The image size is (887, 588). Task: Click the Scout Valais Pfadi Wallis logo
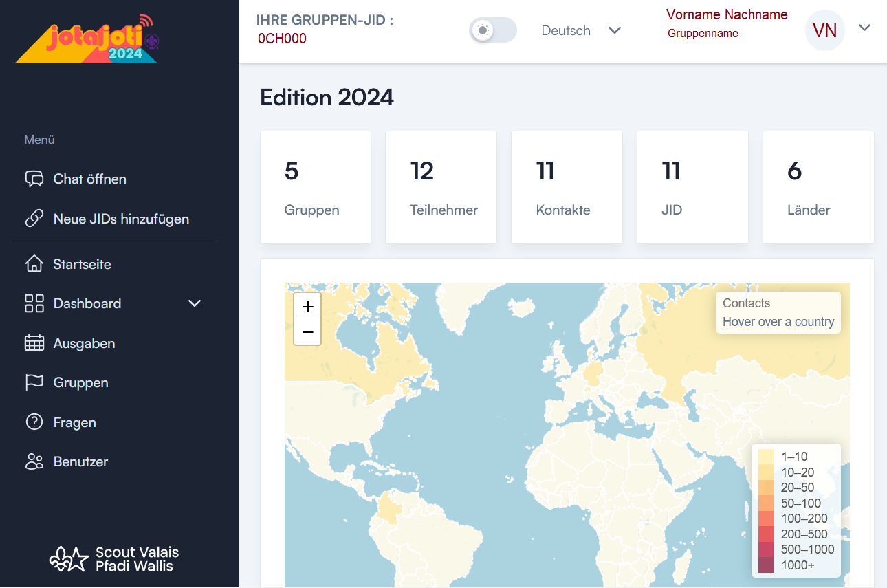point(115,558)
